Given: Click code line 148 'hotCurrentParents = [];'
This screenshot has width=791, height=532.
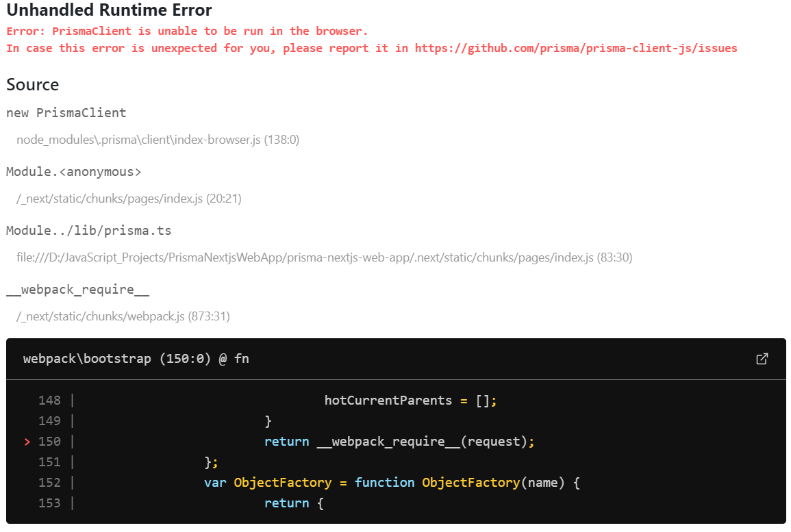Looking at the screenshot, I should pos(410,401).
